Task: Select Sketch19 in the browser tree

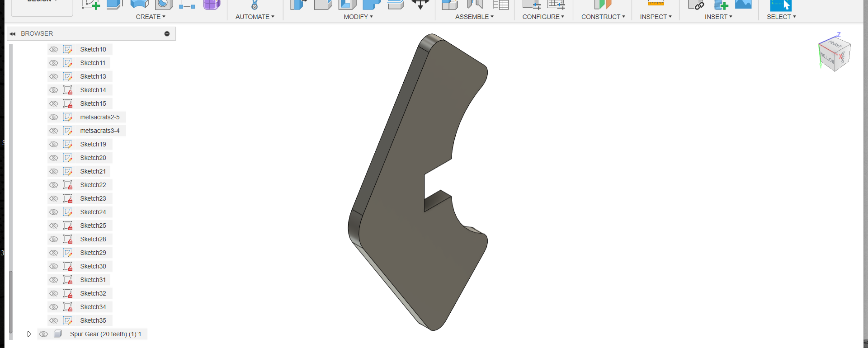Action: pyautogui.click(x=93, y=144)
